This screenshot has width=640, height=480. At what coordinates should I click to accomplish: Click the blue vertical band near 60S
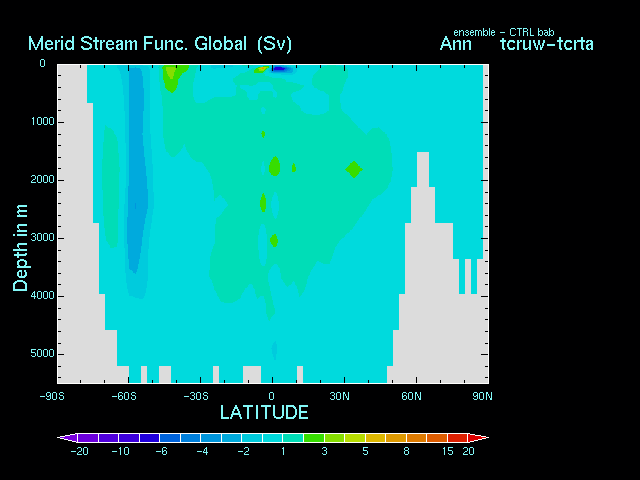tap(135, 180)
